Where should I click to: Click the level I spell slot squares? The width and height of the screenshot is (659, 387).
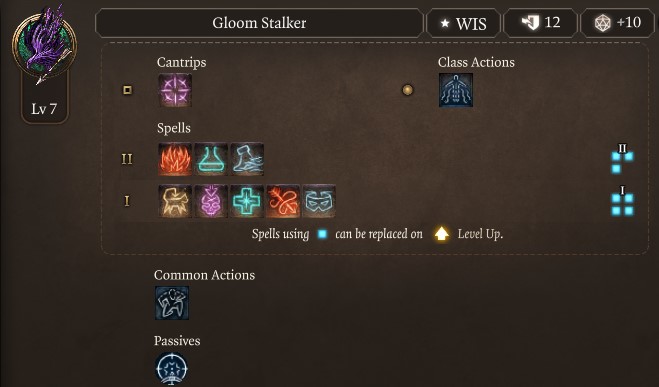pyautogui.click(x=622, y=201)
